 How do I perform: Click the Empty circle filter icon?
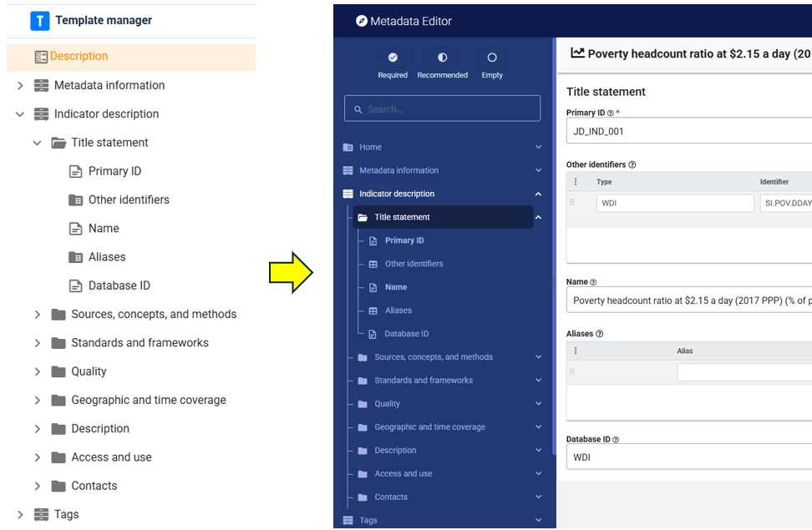coord(492,58)
